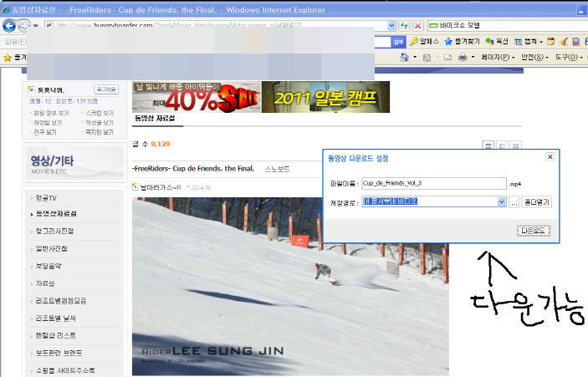Select the list view icon above the post

tap(488, 145)
